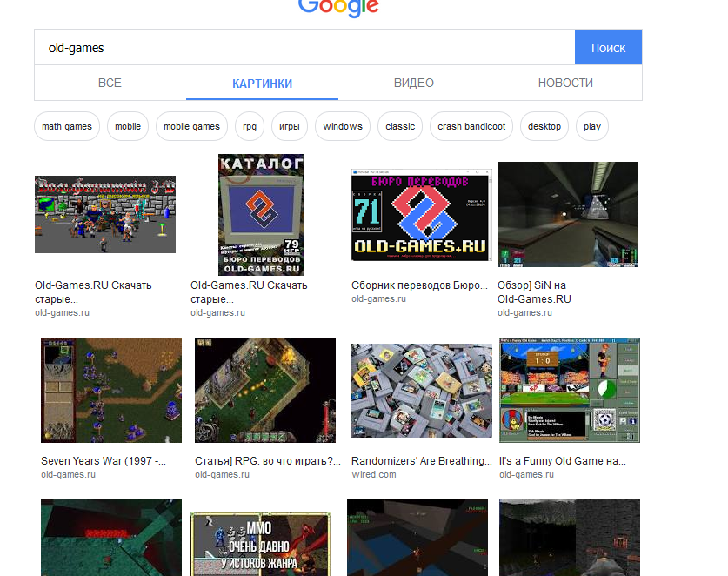Open the Сборник переводов Бюро link
This screenshot has height=576, width=728.
[x=420, y=285]
